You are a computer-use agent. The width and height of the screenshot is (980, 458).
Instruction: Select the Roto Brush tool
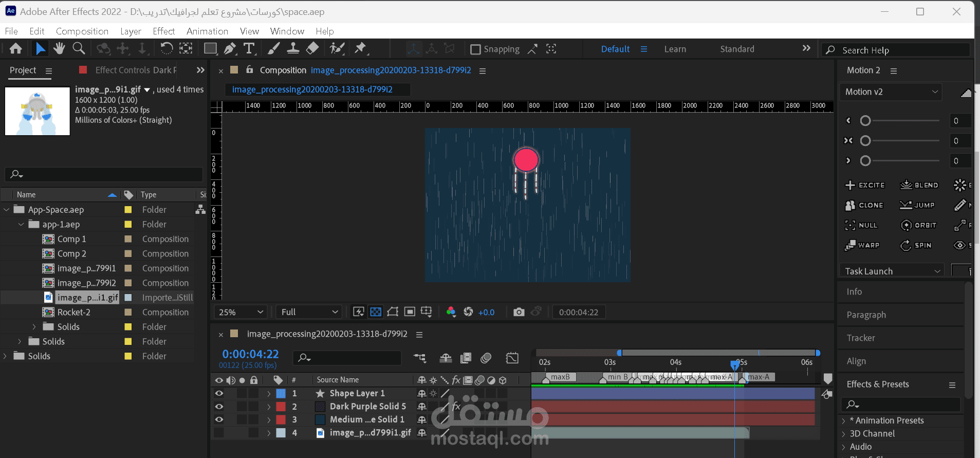pyautogui.click(x=337, y=49)
